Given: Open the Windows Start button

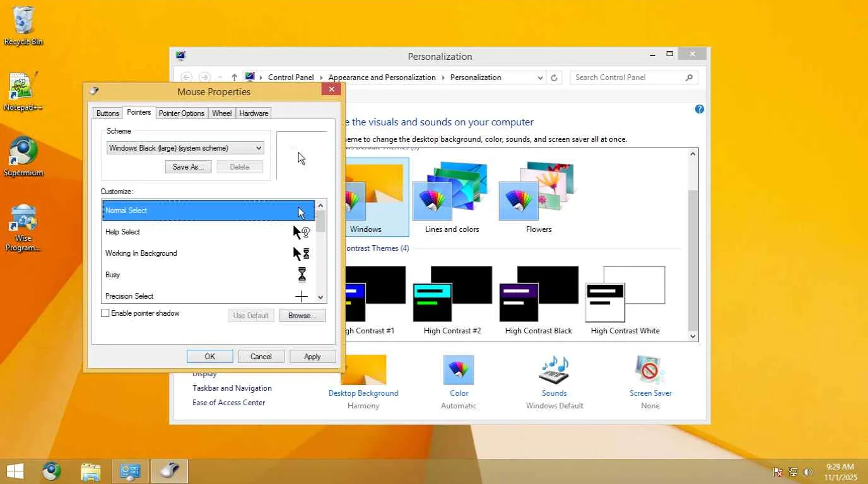Looking at the screenshot, I should (15, 471).
